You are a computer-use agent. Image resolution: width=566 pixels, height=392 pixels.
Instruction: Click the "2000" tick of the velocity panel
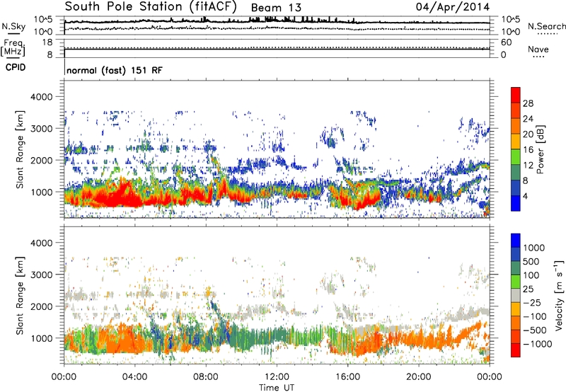coord(41,306)
